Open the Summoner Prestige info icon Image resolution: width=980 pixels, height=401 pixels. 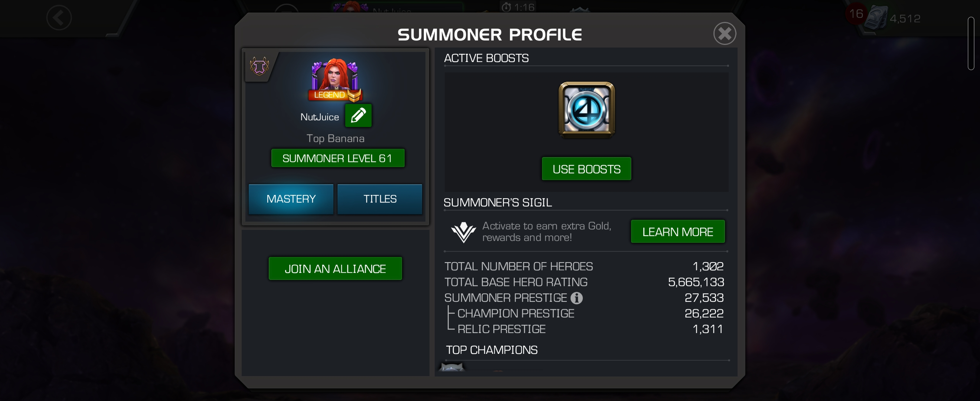pyautogui.click(x=576, y=298)
